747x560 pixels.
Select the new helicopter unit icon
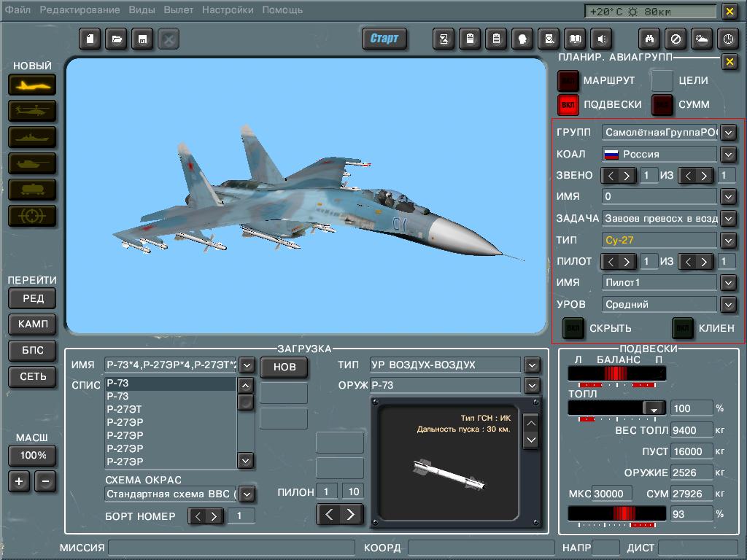pyautogui.click(x=32, y=112)
